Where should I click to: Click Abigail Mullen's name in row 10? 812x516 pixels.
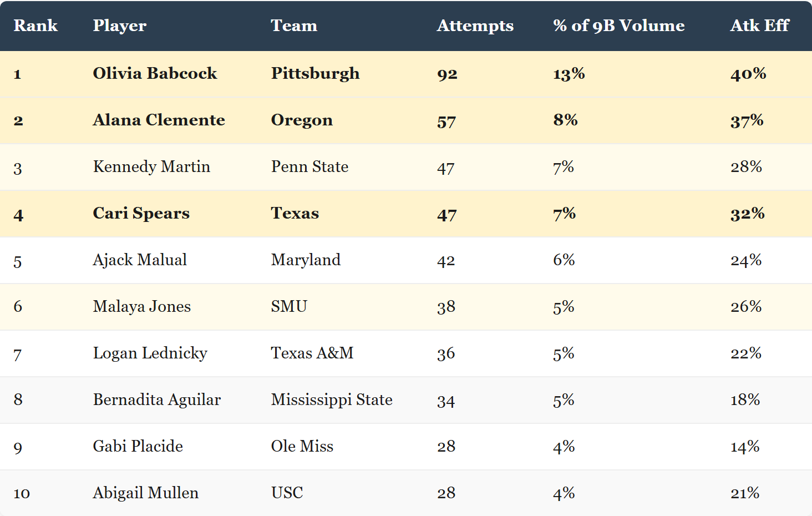tap(145, 493)
